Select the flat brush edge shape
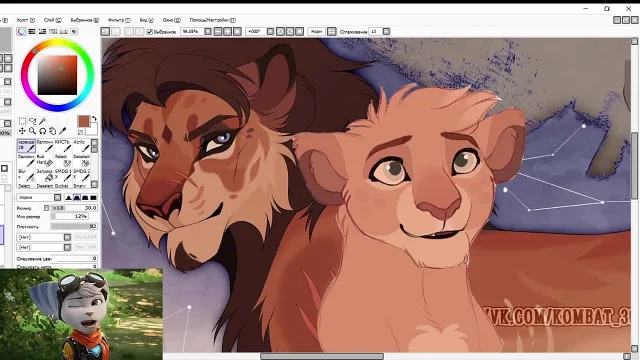The height and width of the screenshot is (360, 640). [x=93, y=198]
